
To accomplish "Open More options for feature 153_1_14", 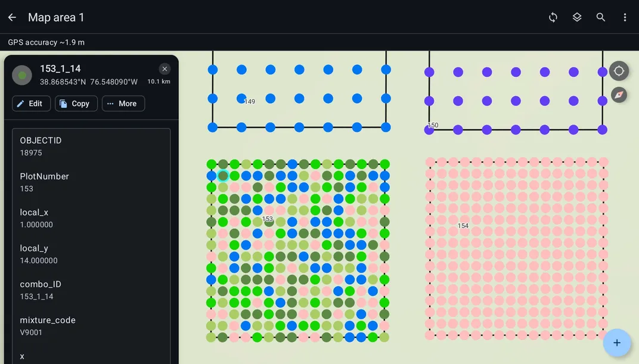I will click(x=123, y=103).
